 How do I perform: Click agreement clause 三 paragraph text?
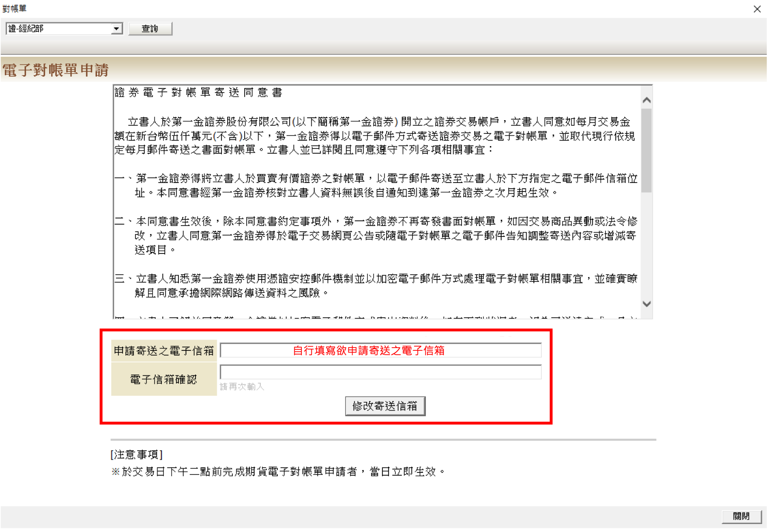pyautogui.click(x=376, y=286)
